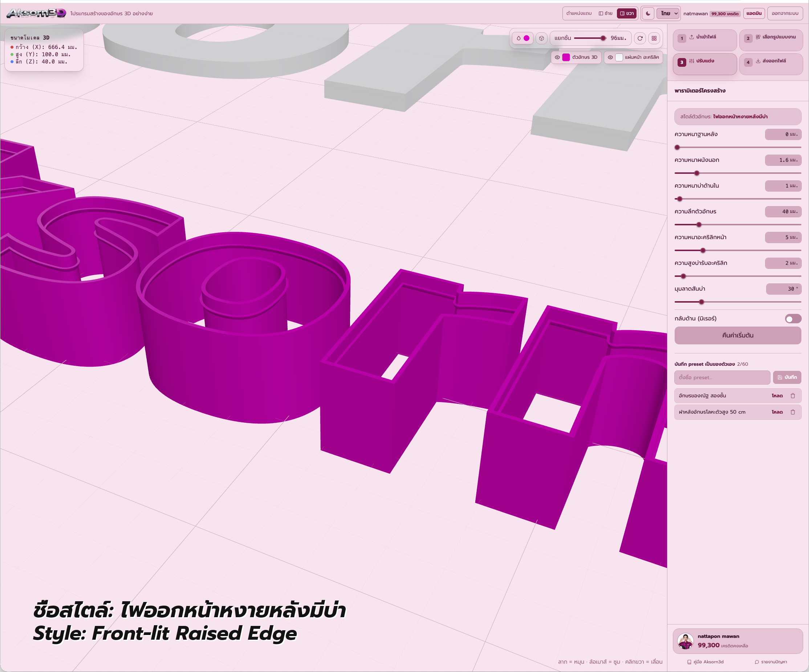The width and height of the screenshot is (809, 672).
Task: Open the รายงานปัญหา report link
Action: tap(771, 661)
